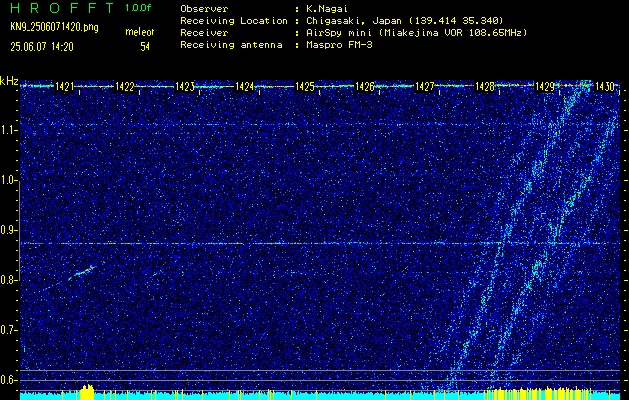Select the 1424 time marker
Image resolution: width=629 pixels, height=400 pixels.
pos(244,86)
